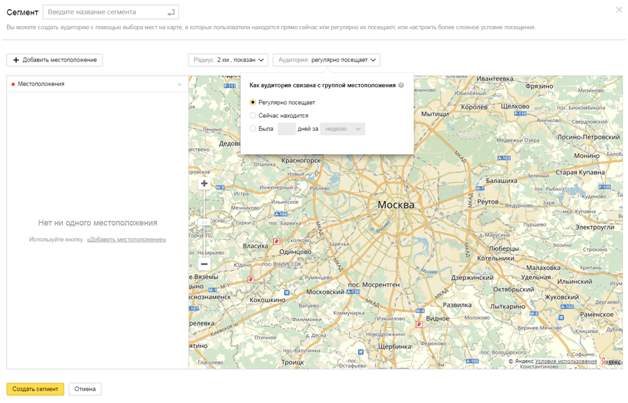Click the 'Электроугли' label on the map

pyautogui.click(x=595, y=227)
